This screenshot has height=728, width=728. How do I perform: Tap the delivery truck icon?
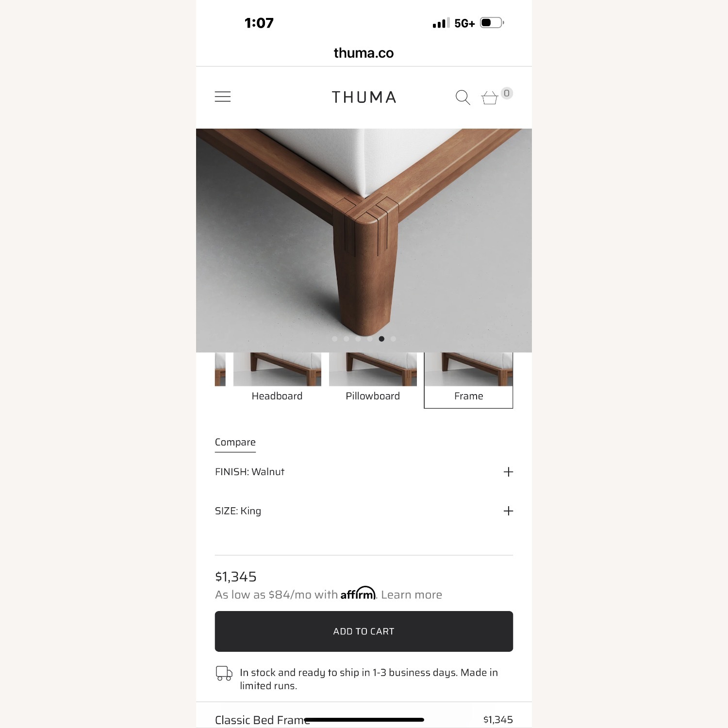click(x=224, y=673)
